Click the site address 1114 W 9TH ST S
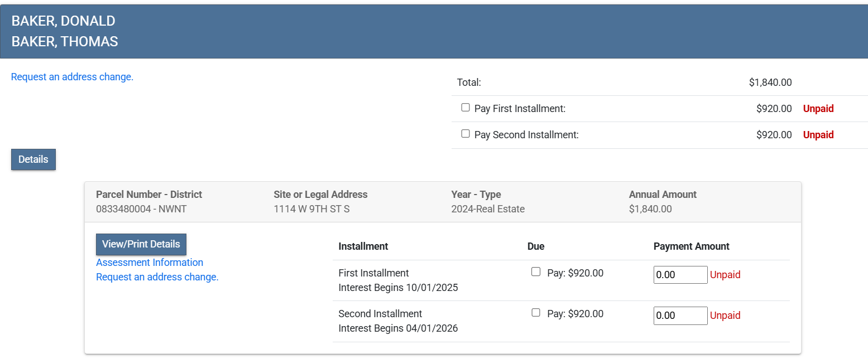868x359 pixels. point(311,210)
